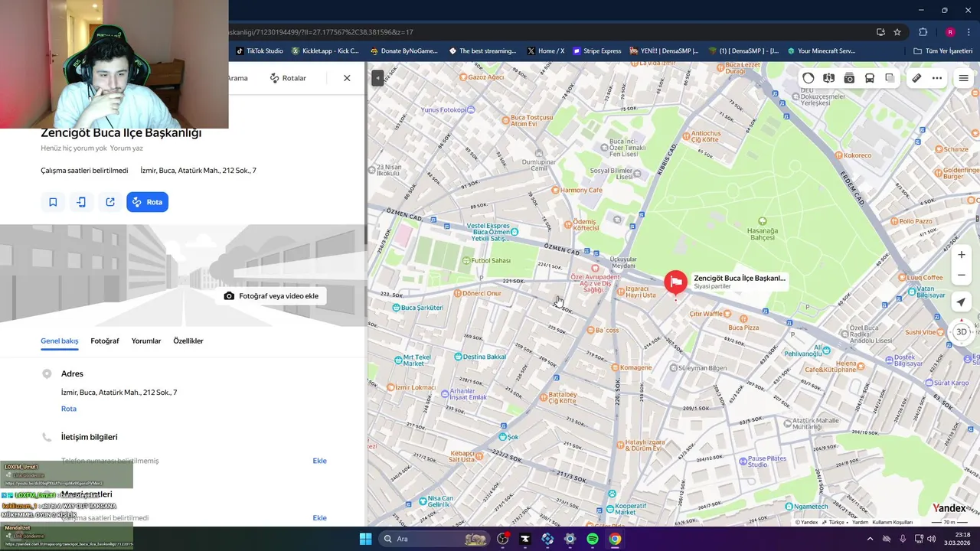Open Chrome from taskbar
This screenshot has width=980, height=551.
[615, 539]
